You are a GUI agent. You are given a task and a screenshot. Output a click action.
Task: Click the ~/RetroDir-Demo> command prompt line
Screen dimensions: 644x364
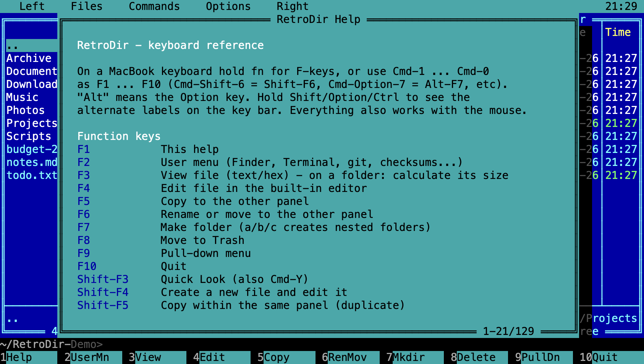pos(52,344)
